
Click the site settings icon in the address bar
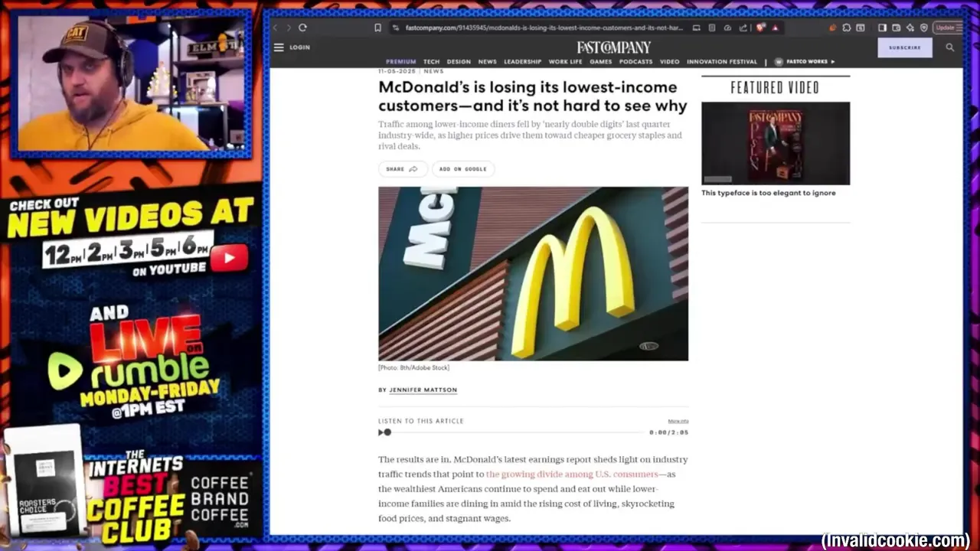[395, 28]
